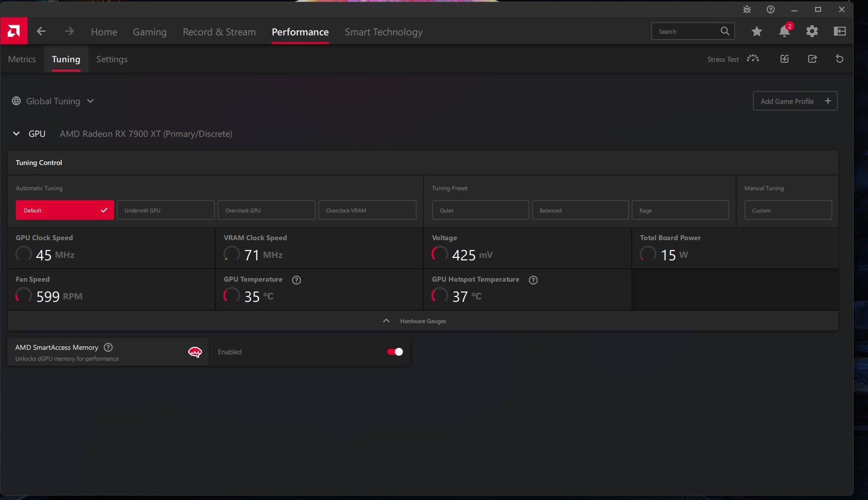Launch the Stress Test gauge icon
The height and width of the screenshot is (500, 868).
[753, 59]
